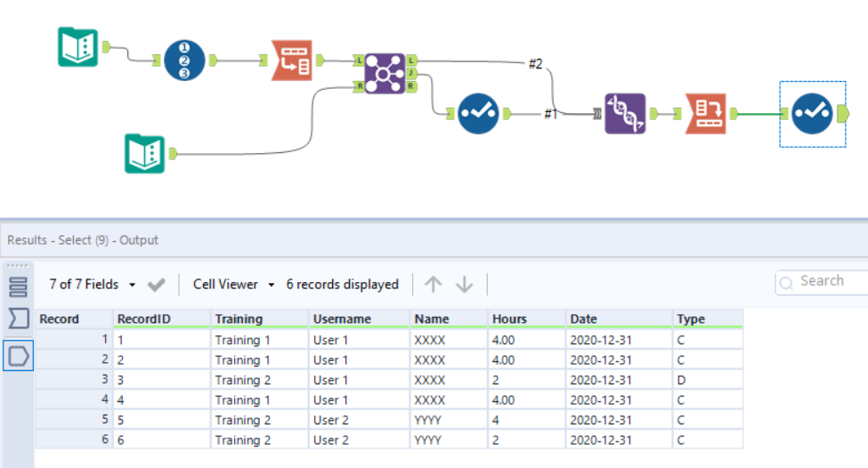Select the lower Input Data book tool
868x468 pixels.
(144, 153)
